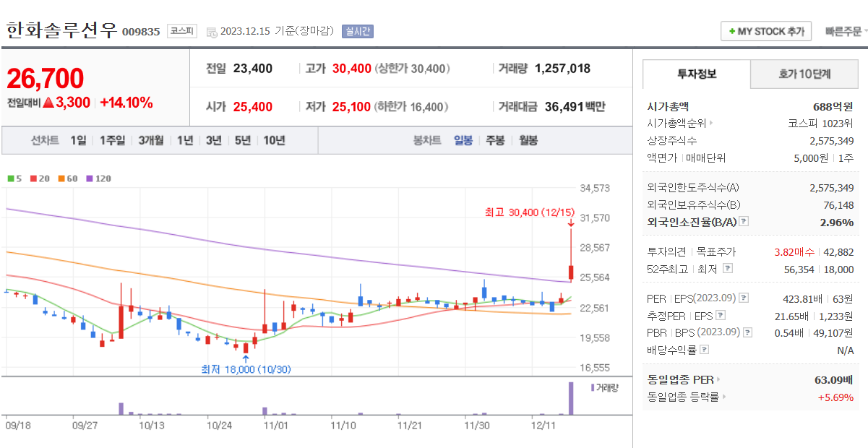Click the purple 120-day moving average legend marker
The image size is (868, 448).
(x=90, y=178)
